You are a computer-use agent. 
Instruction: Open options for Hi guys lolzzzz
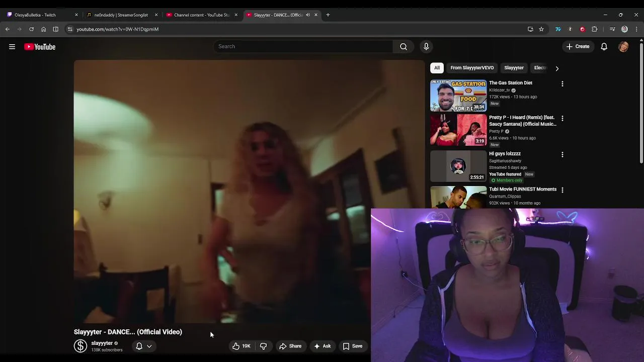pos(562,155)
